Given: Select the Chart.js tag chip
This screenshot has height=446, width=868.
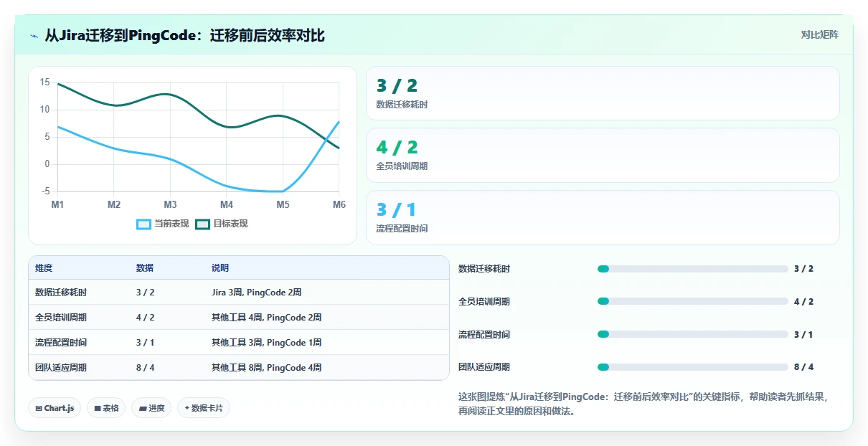Looking at the screenshot, I should (55, 408).
